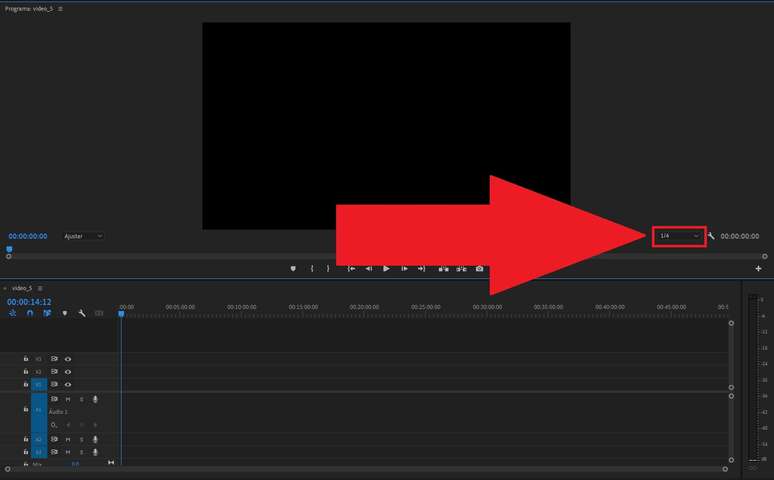Click the Go to Out point button
Viewport: 774px width, 480px height.
421,269
